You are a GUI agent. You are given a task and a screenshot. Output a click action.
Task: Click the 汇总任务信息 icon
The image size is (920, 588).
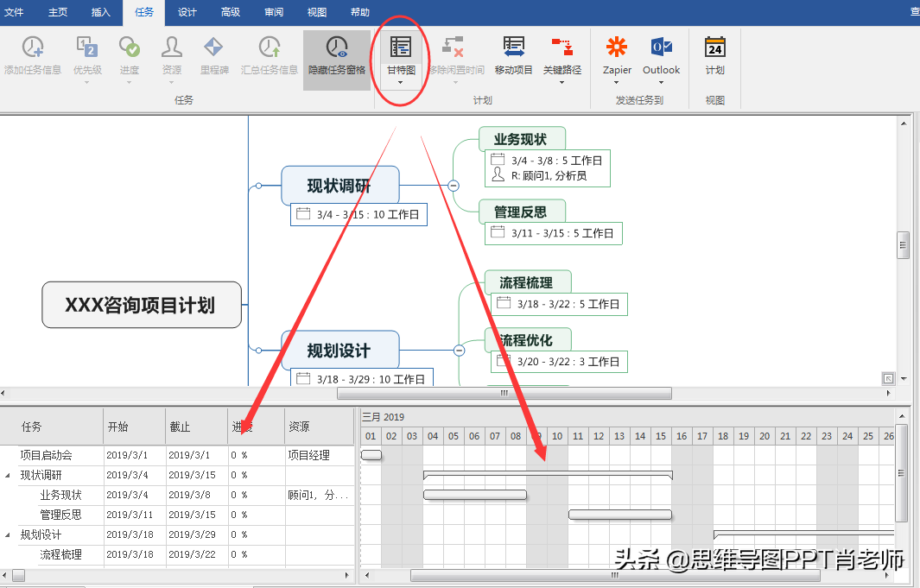(x=270, y=47)
